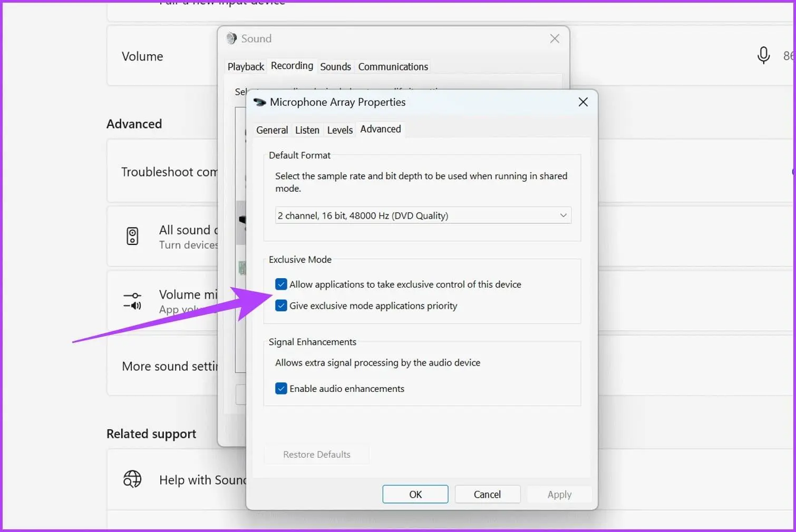Open Volume mixer setting row

coord(162,301)
